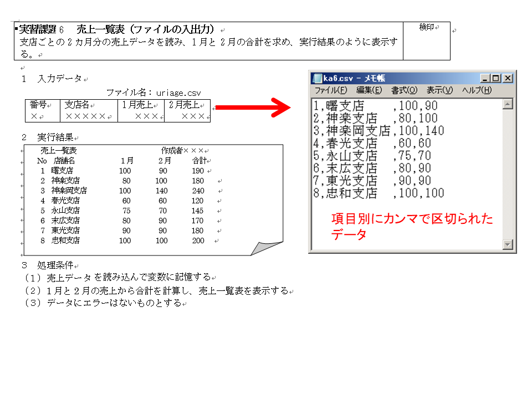The width and height of the screenshot is (532, 399).
Task: Open the ヘルプ(H) menu in Notepad
Action: (477, 90)
